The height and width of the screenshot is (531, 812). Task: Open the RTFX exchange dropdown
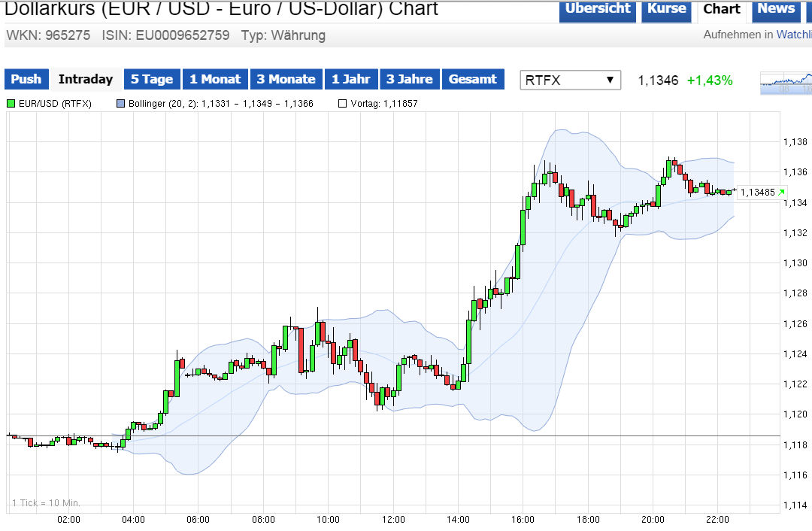[570, 80]
